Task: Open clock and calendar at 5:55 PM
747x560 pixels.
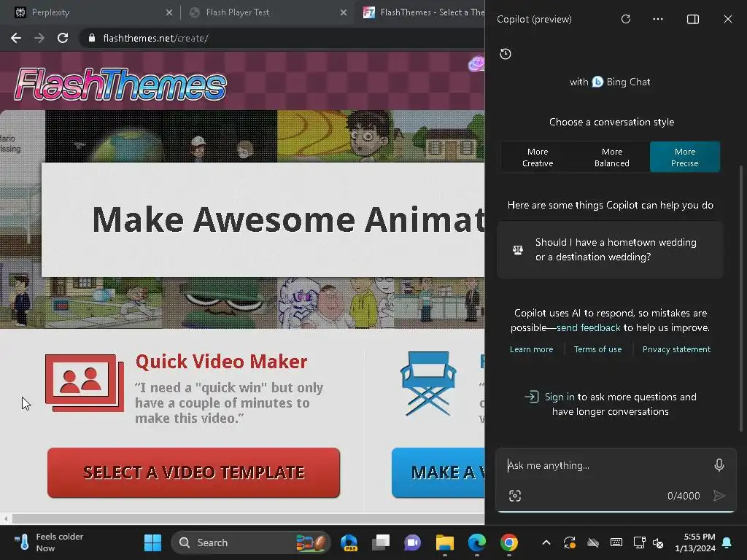Action: 695,542
